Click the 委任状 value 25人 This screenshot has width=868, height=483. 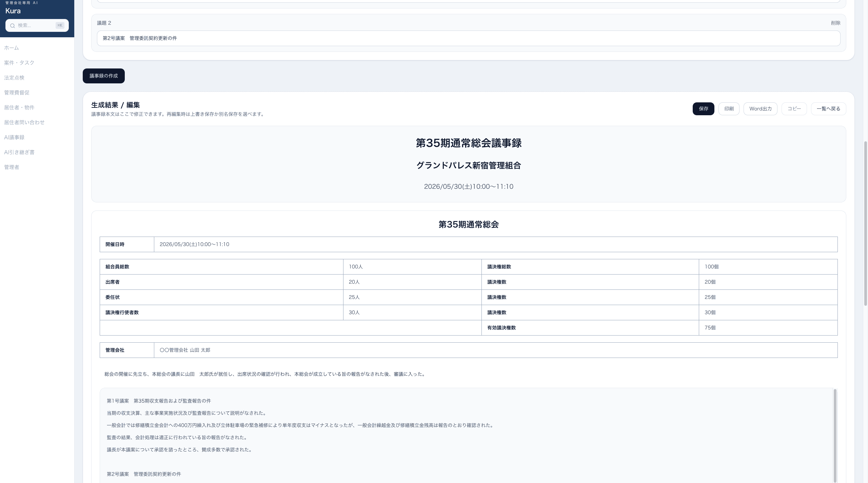click(x=354, y=297)
